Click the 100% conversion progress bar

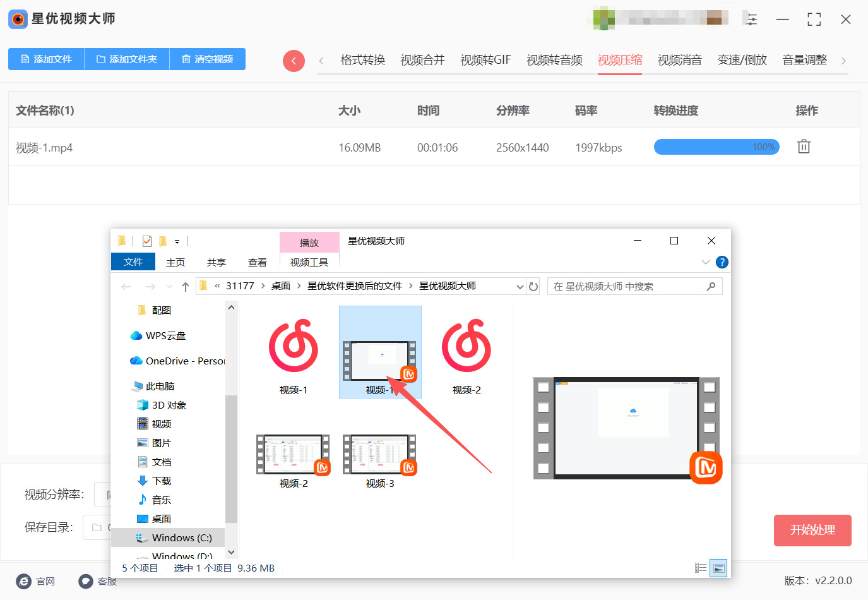click(x=716, y=147)
